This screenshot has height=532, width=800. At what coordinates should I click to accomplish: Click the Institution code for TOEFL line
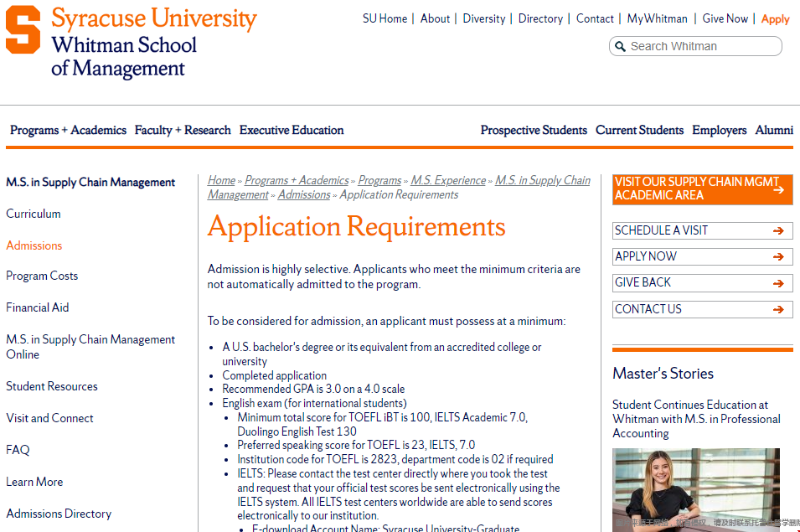click(395, 460)
